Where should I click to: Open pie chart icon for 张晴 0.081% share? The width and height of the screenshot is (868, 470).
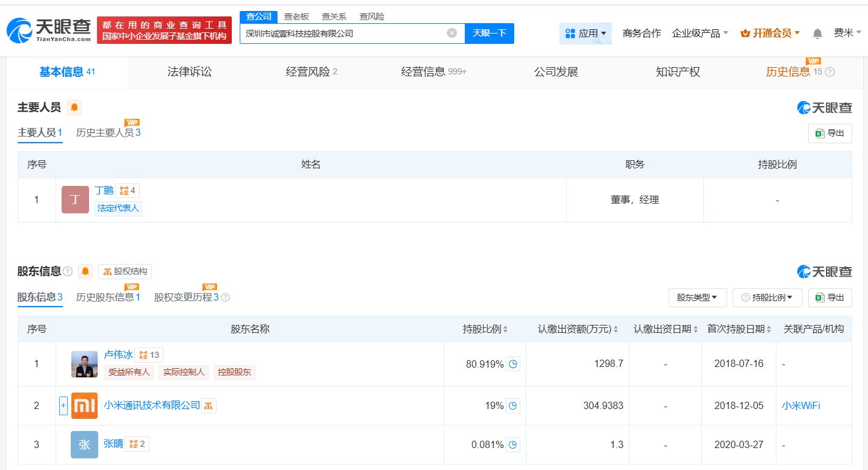[513, 444]
